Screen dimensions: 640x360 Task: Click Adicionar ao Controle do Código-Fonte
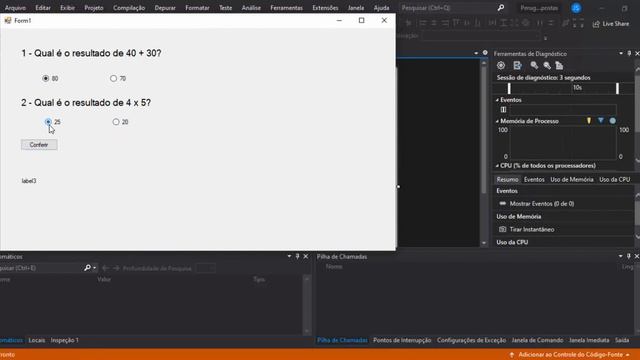click(570, 355)
